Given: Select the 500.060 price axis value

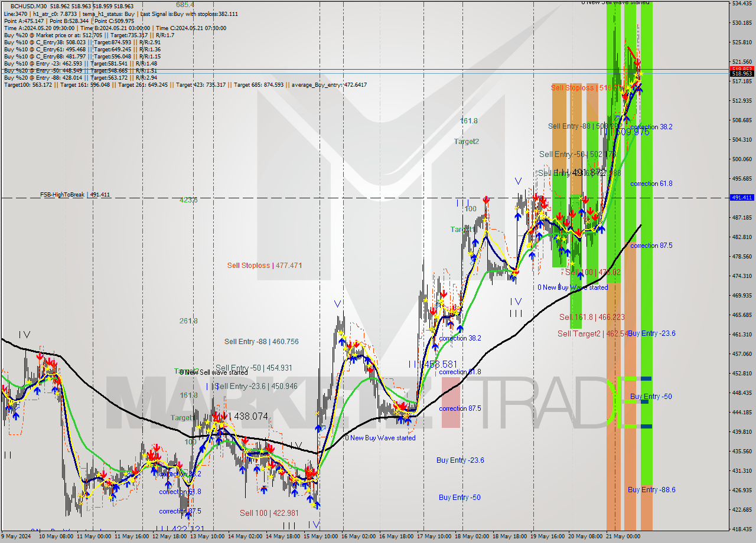Looking at the screenshot, I should [x=742, y=159].
